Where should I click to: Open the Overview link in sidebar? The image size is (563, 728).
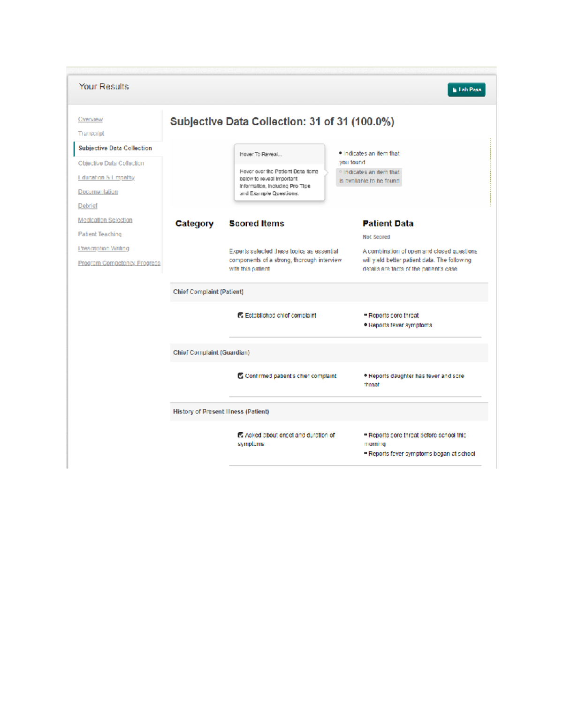[x=90, y=120]
